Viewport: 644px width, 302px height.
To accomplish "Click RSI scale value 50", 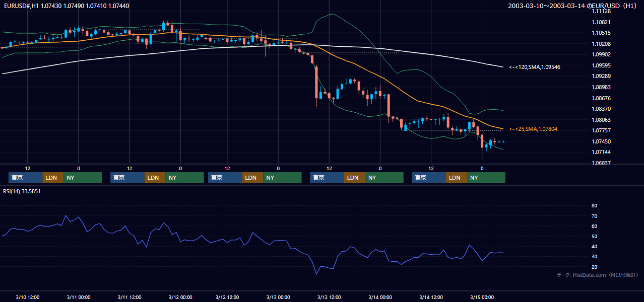I will [594, 236].
